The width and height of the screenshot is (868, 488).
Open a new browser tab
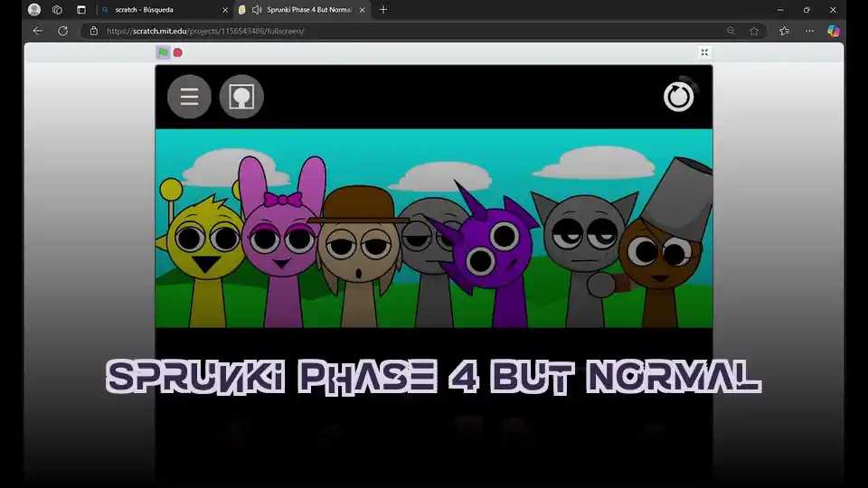coord(383,10)
